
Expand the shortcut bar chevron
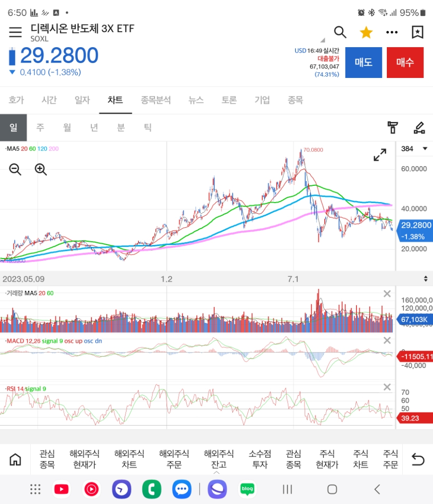click(x=216, y=473)
